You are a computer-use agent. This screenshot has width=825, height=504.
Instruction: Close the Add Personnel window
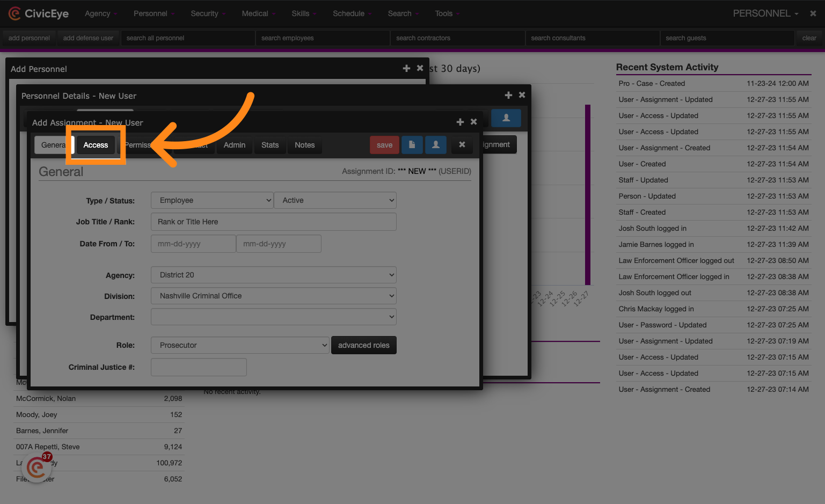pyautogui.click(x=420, y=68)
